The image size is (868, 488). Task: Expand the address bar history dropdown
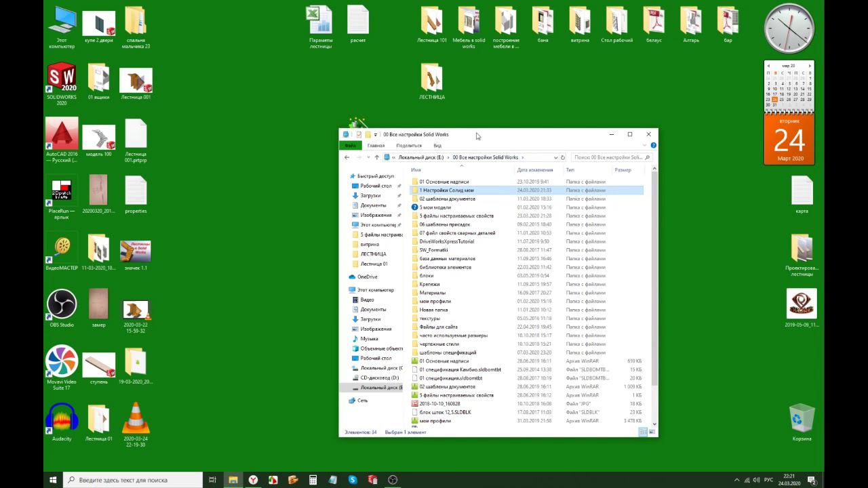[555, 157]
